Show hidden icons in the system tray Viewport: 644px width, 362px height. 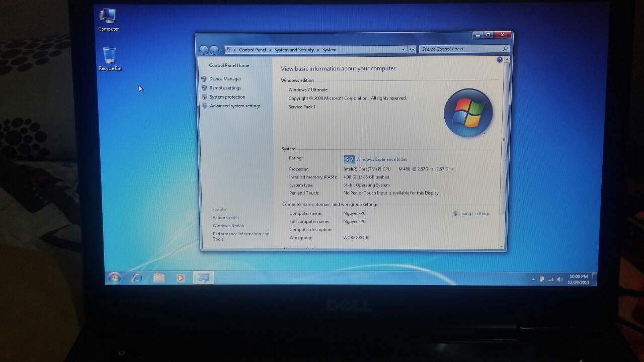point(533,280)
